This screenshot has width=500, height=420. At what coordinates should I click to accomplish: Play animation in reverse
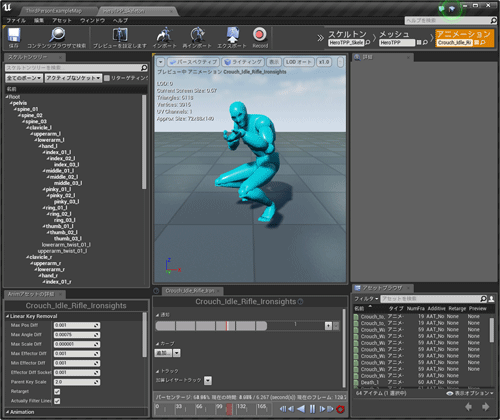tap(301, 409)
